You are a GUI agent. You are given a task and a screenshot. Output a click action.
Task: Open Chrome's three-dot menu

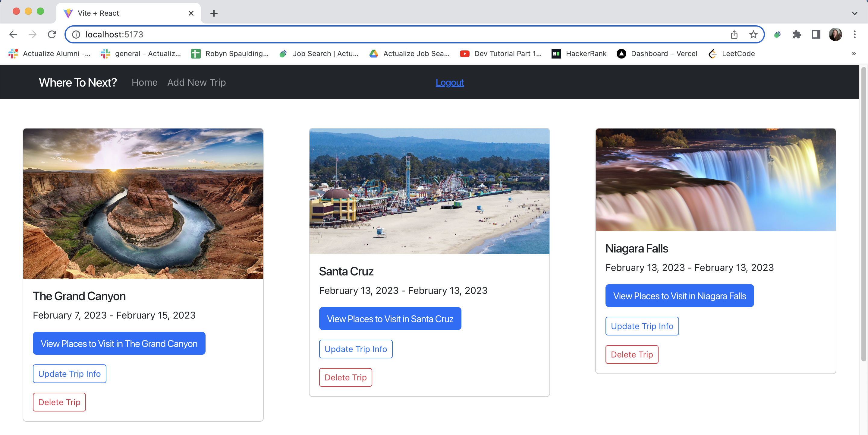pos(854,34)
